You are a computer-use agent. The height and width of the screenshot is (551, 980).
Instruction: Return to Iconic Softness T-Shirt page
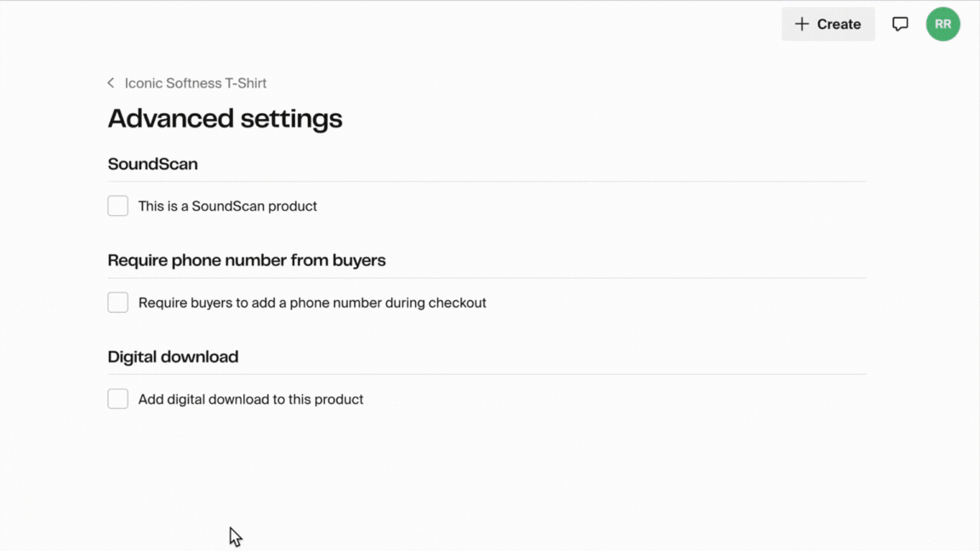(196, 83)
